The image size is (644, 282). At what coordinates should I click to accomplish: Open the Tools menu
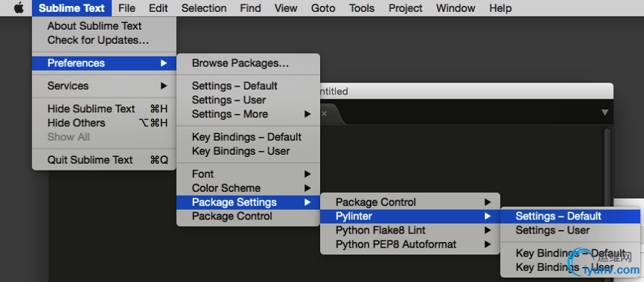[x=362, y=7]
